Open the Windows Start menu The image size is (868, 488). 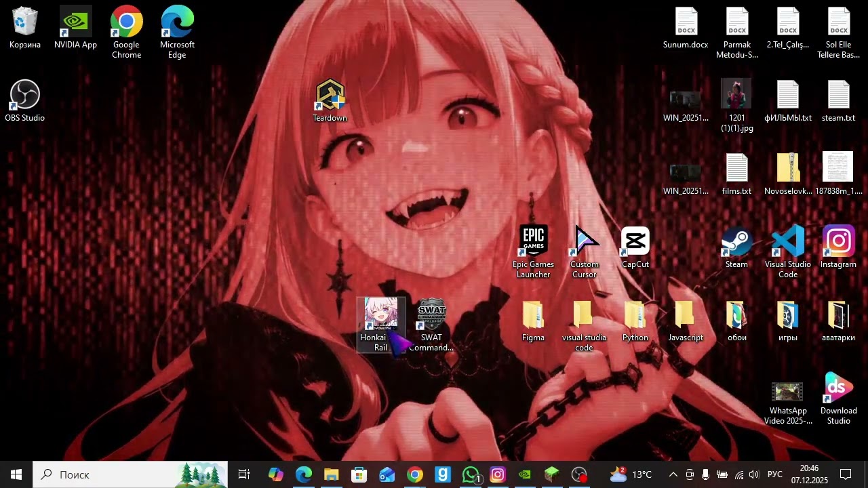16,474
